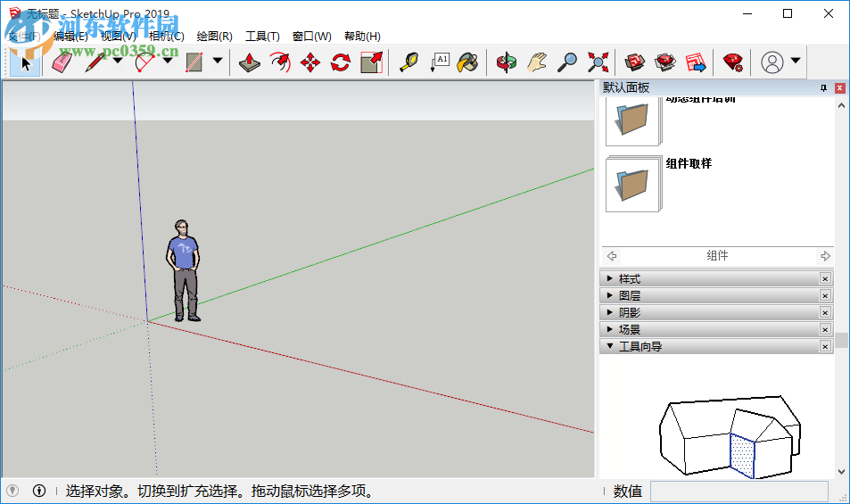The height and width of the screenshot is (504, 850).
Task: Open the Share Model icon
Action: (x=665, y=62)
